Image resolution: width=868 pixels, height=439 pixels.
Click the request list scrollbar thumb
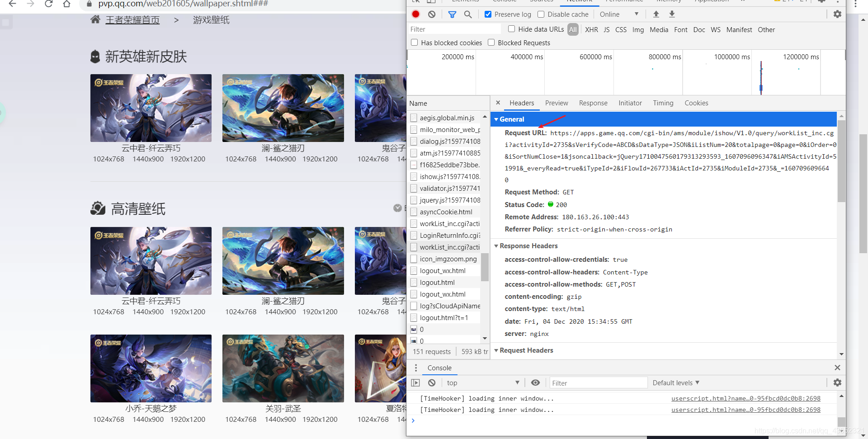(485, 267)
